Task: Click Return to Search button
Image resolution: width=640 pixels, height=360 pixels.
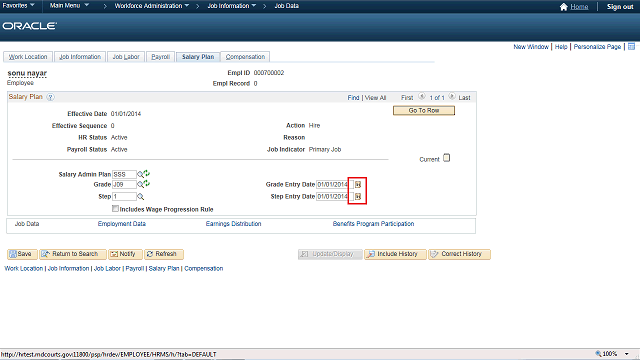Action: [73, 254]
